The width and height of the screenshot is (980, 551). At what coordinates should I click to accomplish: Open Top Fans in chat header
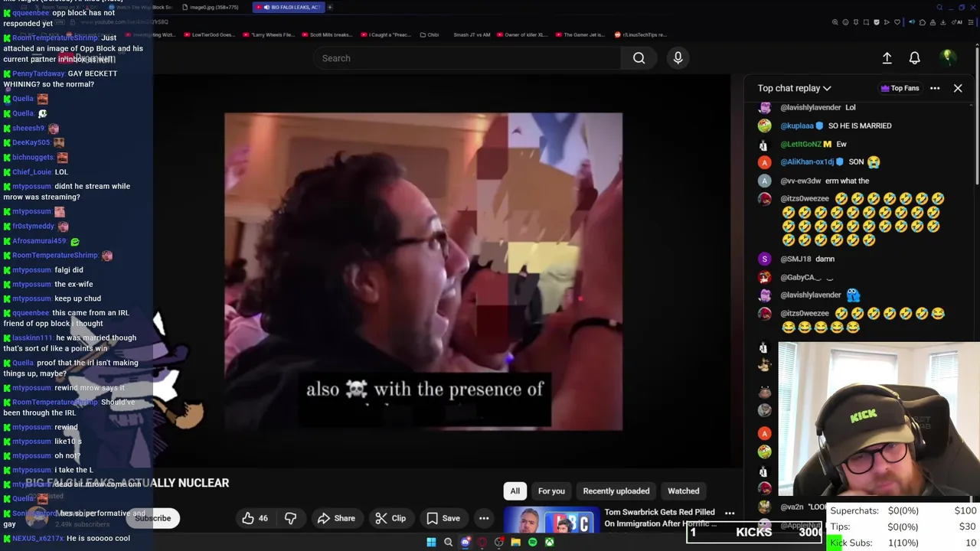click(900, 88)
